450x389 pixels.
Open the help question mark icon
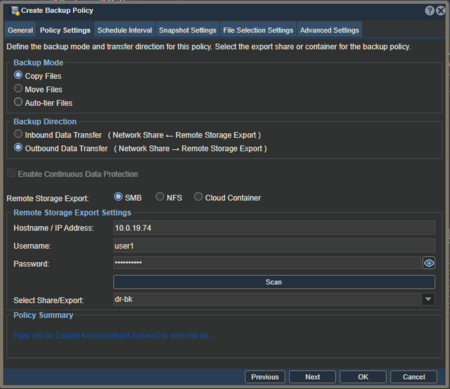(429, 11)
